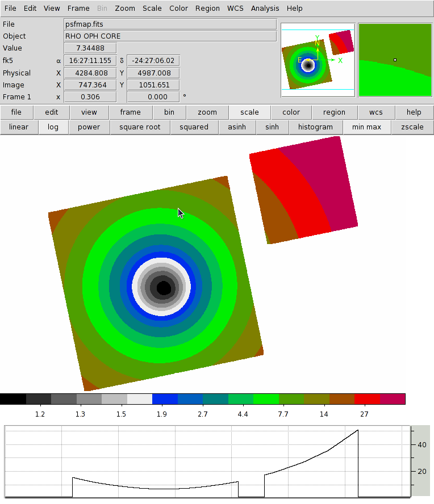Expand the Color menu
This screenshot has height=504, width=434.
tap(178, 9)
